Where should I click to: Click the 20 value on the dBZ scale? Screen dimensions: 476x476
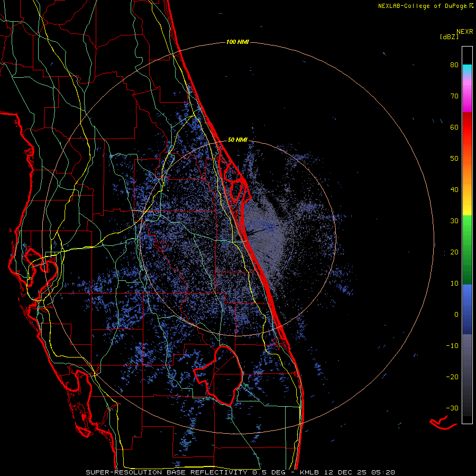point(454,252)
